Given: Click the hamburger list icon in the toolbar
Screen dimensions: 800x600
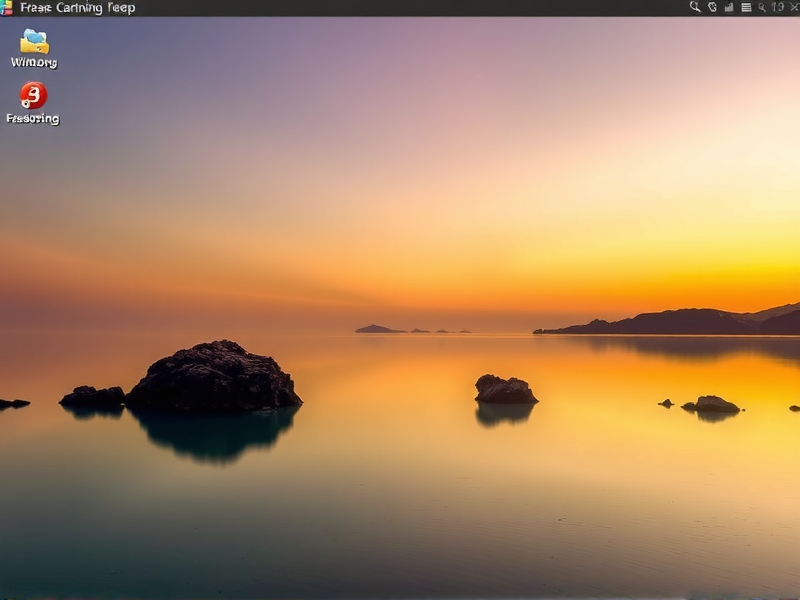Looking at the screenshot, I should (x=747, y=7).
